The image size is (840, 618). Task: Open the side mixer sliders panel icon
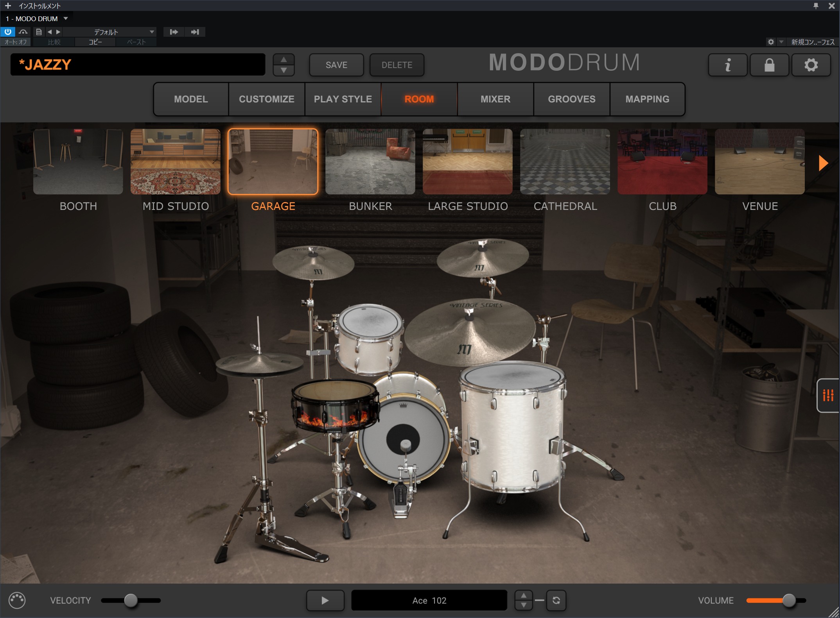(828, 395)
